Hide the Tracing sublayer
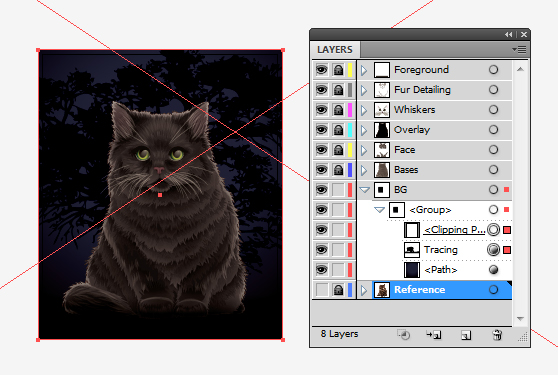This screenshot has height=375, width=558. tap(321, 250)
